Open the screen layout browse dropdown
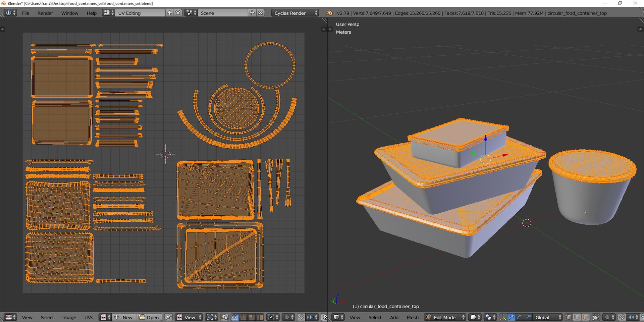The height and width of the screenshot is (322, 644). point(108,13)
